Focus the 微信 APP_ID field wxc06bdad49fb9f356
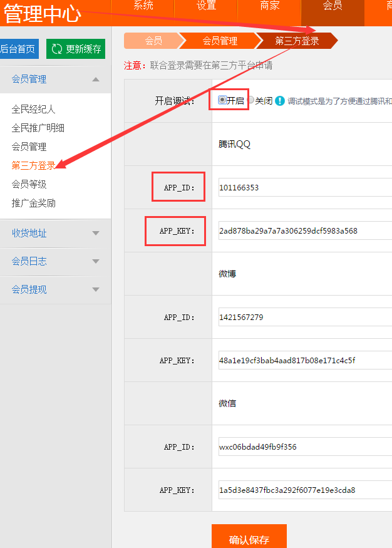 coord(306,447)
